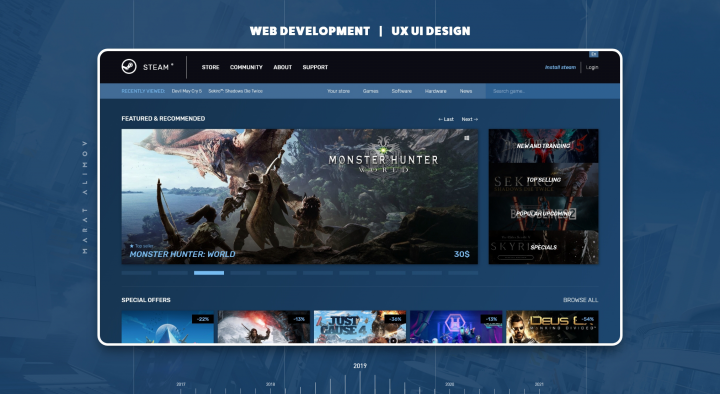
Task: Open the Specials category tile
Action: 543,247
